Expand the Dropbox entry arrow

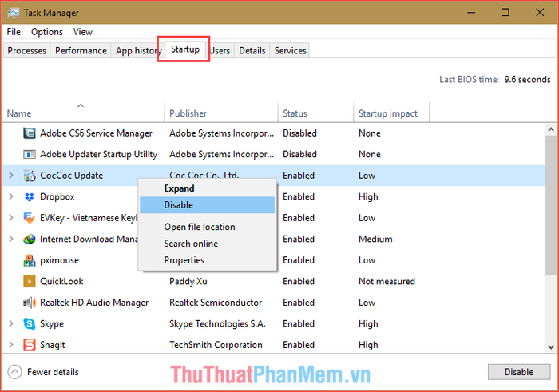11,196
